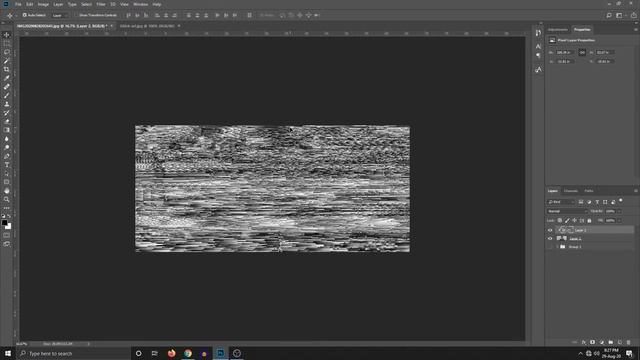Open the blend mode Normal dropdown
This screenshot has height=360, width=640.
[567, 211]
